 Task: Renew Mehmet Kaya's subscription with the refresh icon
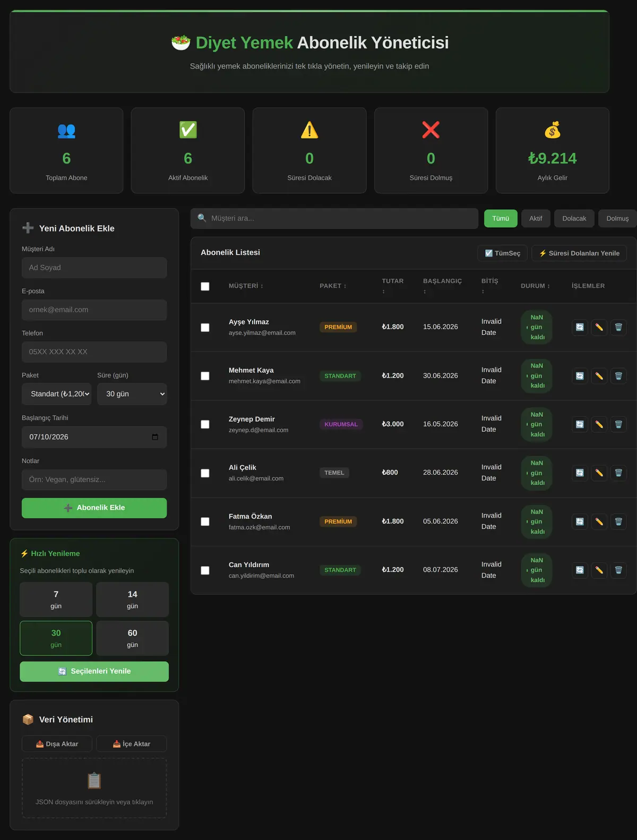click(x=580, y=376)
